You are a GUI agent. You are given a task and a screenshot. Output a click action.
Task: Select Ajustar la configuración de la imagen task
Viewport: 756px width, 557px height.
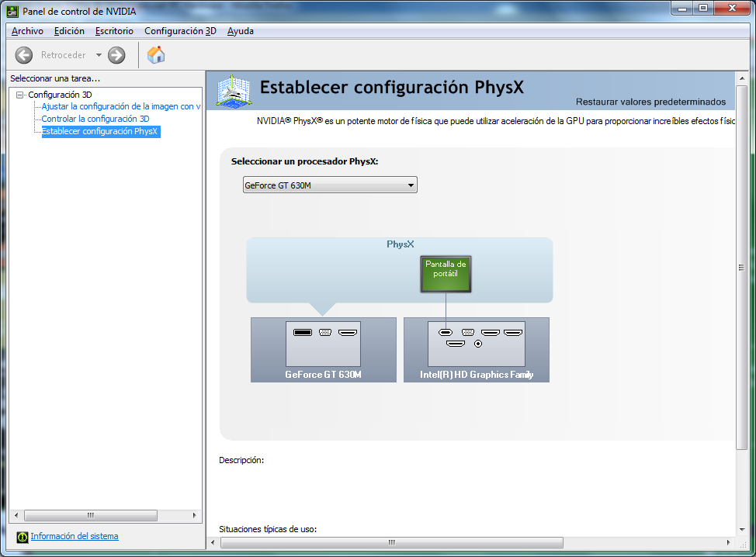[121, 106]
